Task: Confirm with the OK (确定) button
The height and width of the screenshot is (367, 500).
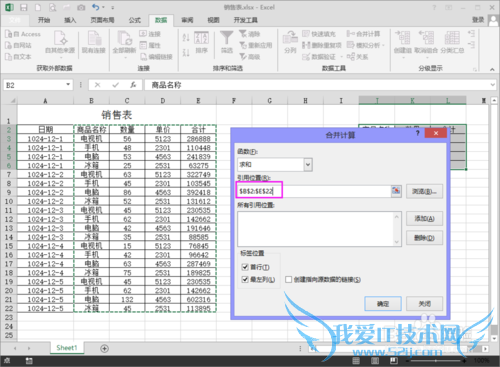Action: tap(383, 304)
